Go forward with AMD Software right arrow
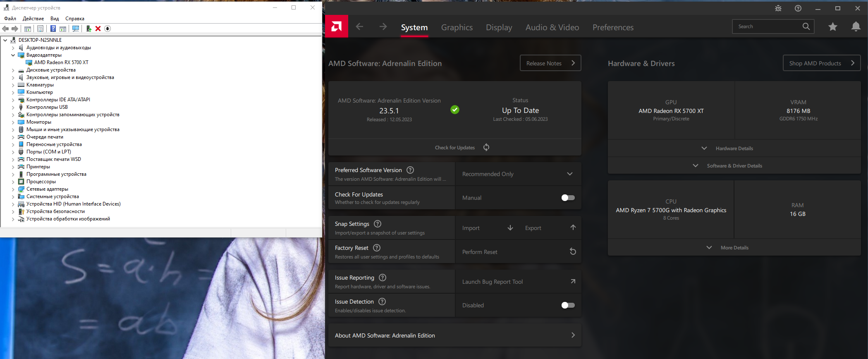868x359 pixels. (383, 26)
